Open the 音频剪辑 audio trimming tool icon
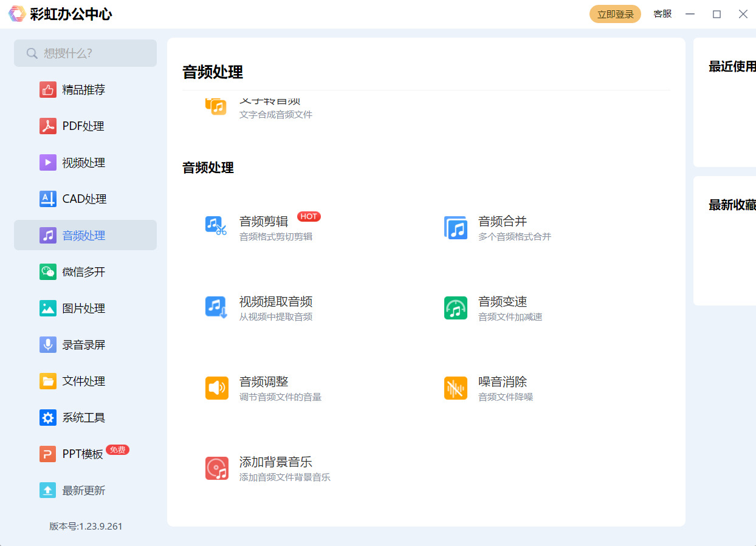Image resolution: width=756 pixels, height=546 pixels. point(216,227)
